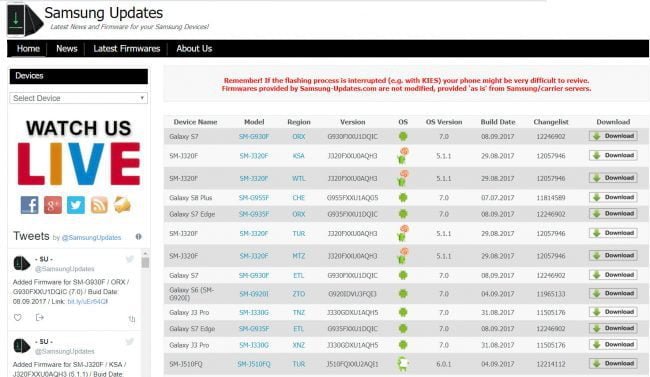Click the second tweet's SU avatar
The image size is (650, 377).
click(x=22, y=345)
